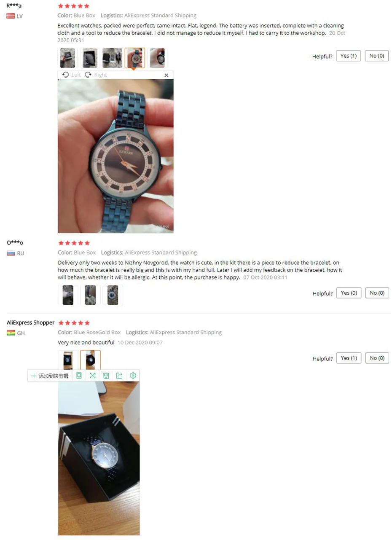Open first thumbnail in R***a's review
Image resolution: width=392 pixels, height=540 pixels.
tap(67, 58)
